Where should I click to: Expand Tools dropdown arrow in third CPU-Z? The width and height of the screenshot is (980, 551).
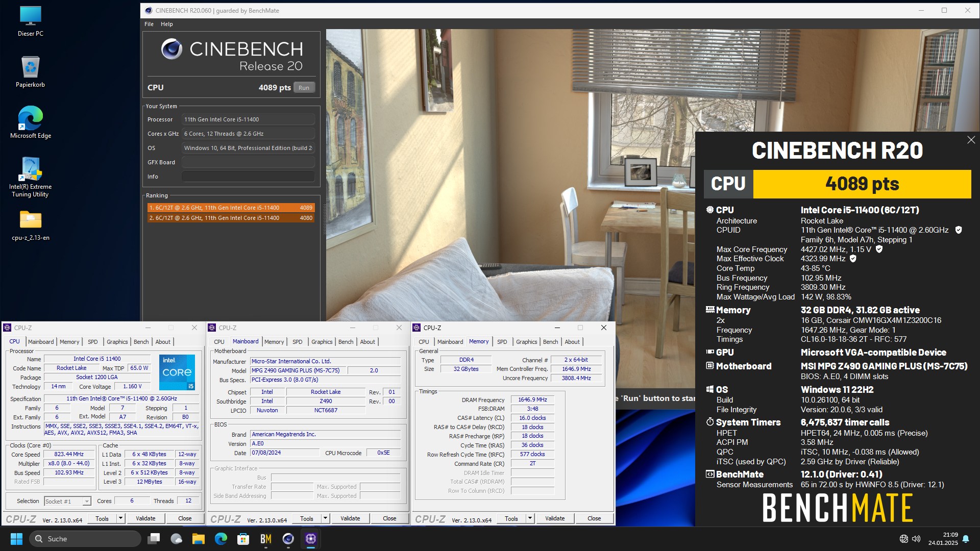pos(530,518)
